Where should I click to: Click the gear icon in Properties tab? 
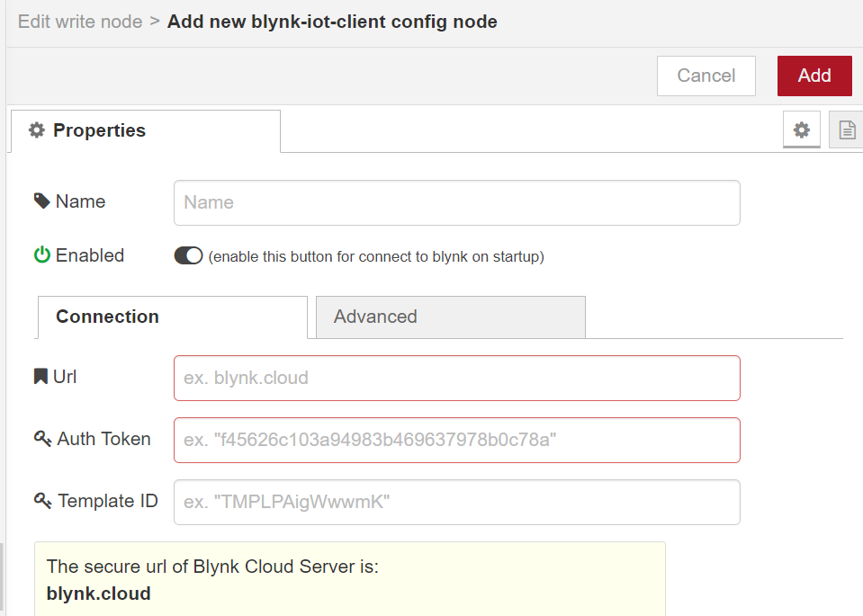tap(36, 130)
